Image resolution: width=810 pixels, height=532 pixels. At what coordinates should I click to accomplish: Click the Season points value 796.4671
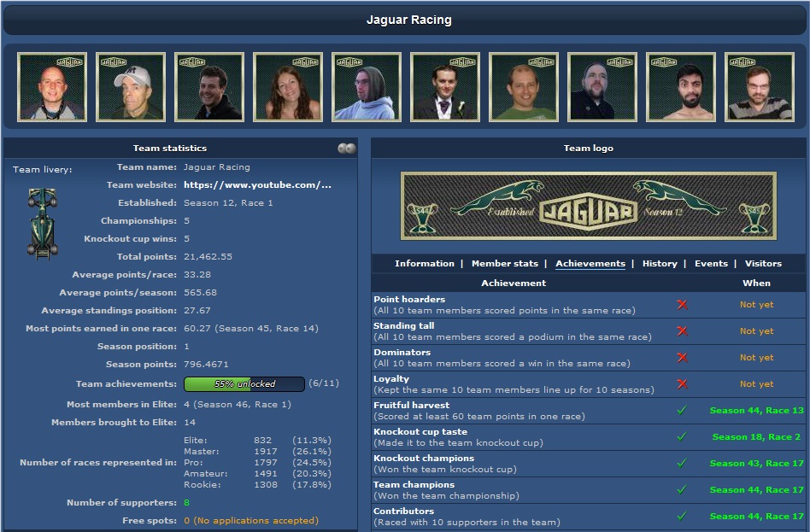(206, 364)
